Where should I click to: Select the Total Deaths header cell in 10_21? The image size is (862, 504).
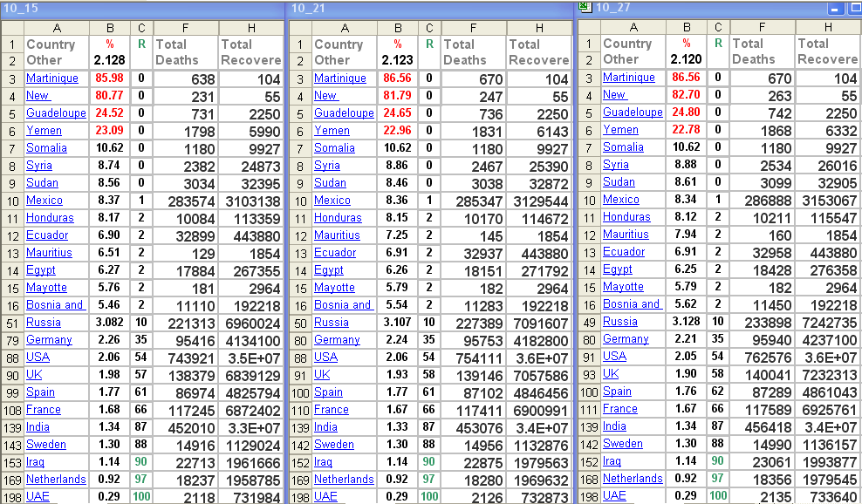474,52
